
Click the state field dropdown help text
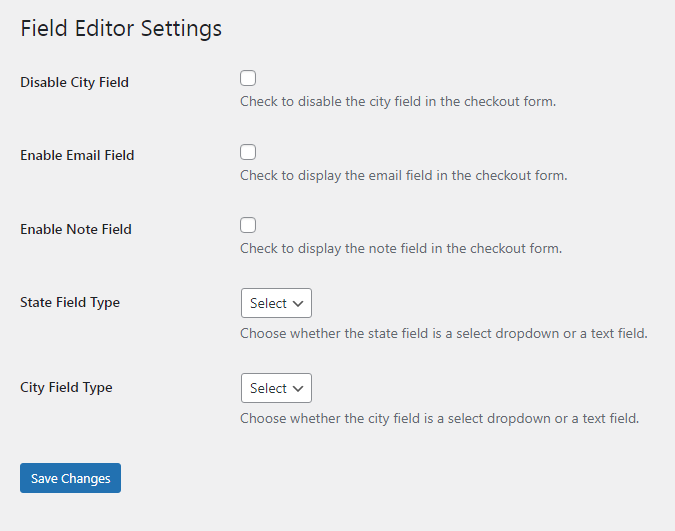coord(443,333)
